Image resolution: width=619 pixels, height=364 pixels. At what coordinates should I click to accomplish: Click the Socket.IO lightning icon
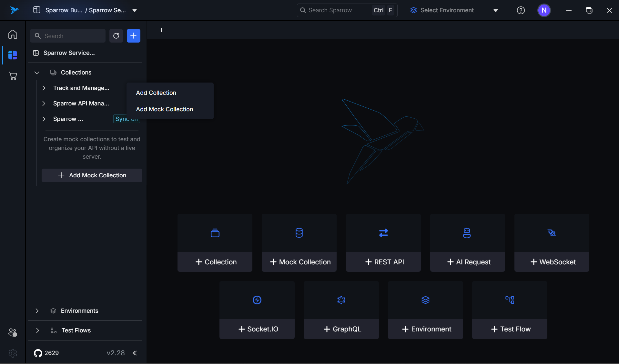coord(257,300)
